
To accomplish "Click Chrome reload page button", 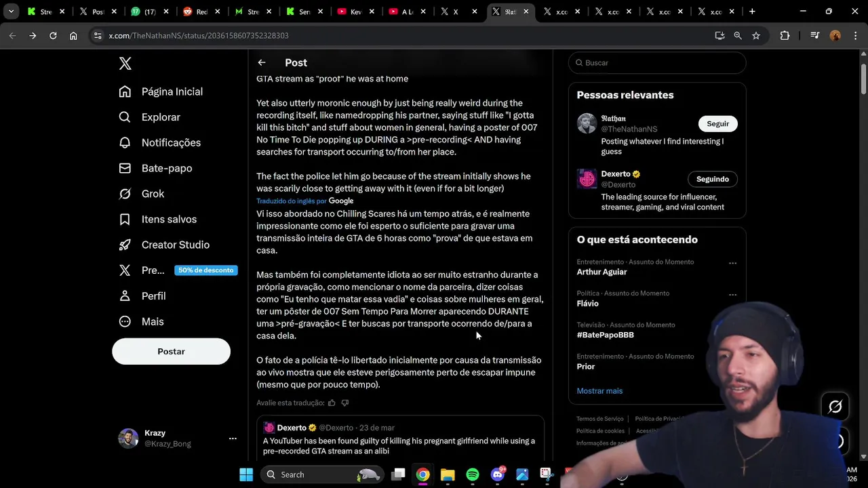I will [x=53, y=35].
